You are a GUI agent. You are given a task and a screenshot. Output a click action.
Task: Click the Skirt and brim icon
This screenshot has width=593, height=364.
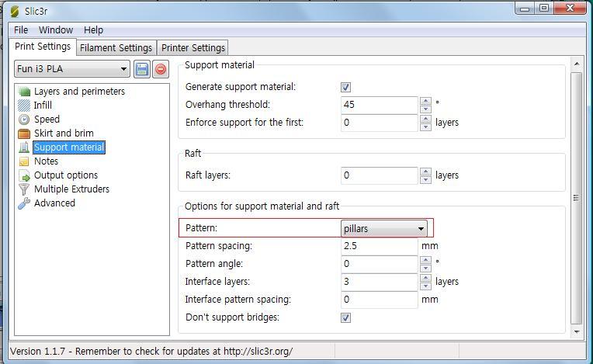click(24, 133)
